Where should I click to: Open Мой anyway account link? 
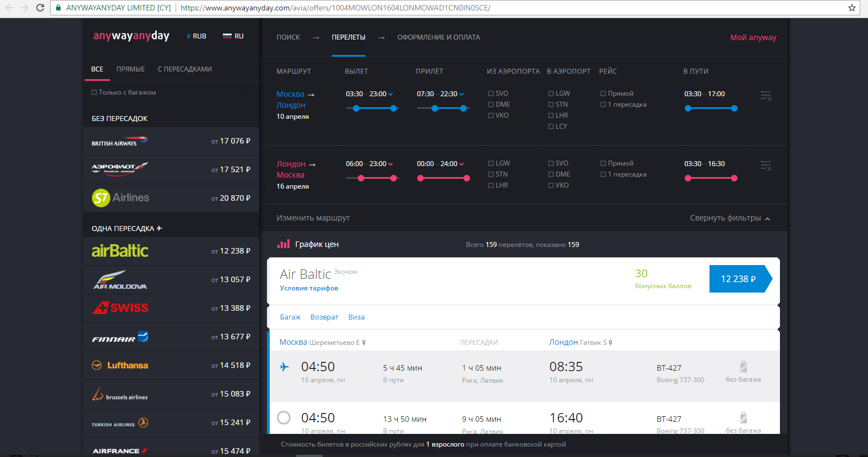click(753, 37)
